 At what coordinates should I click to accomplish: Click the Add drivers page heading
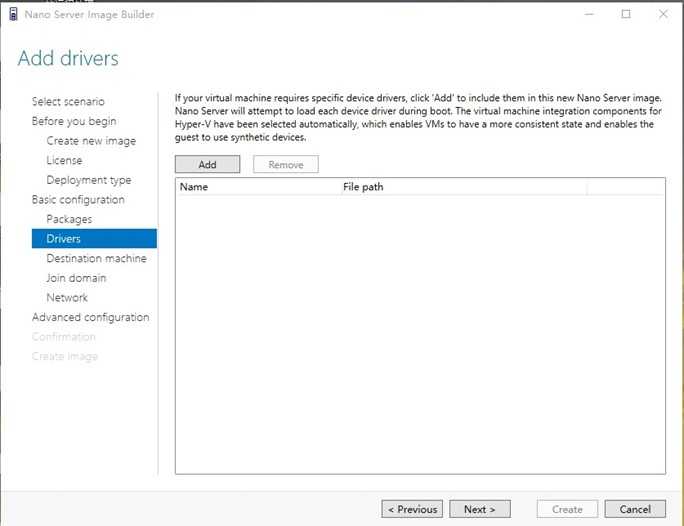click(x=68, y=58)
